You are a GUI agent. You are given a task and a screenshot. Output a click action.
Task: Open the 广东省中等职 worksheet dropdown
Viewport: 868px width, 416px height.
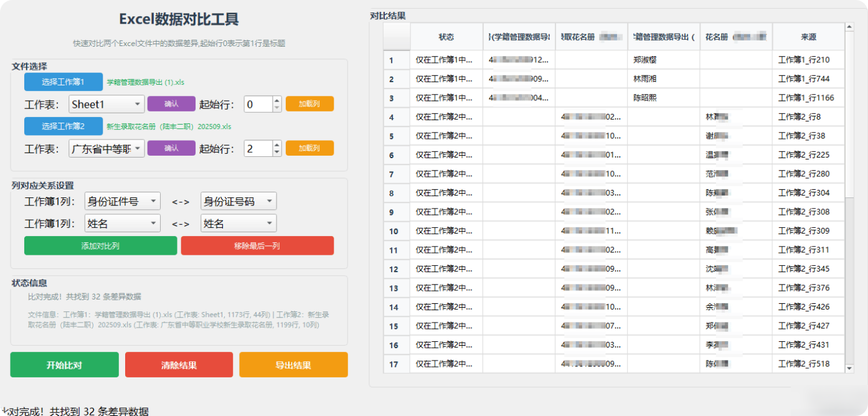click(x=106, y=149)
